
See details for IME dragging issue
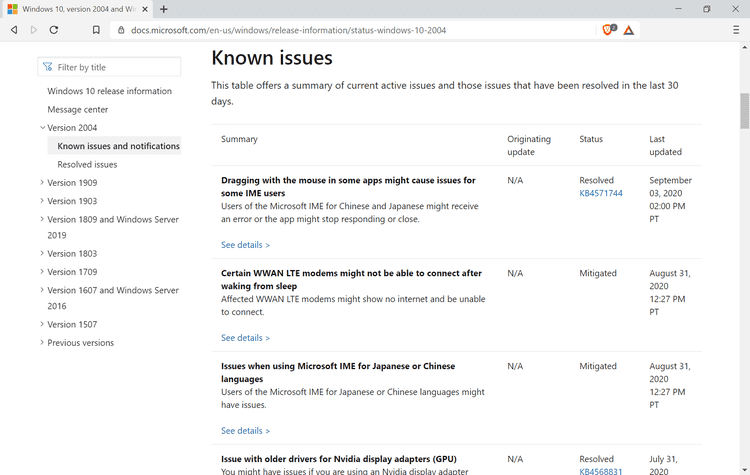point(245,245)
